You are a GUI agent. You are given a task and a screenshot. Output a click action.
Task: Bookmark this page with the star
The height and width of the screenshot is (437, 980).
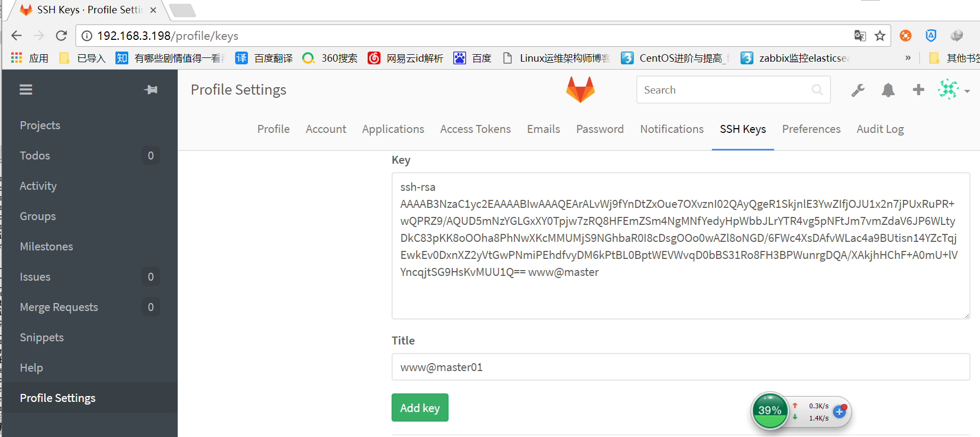pos(880,36)
